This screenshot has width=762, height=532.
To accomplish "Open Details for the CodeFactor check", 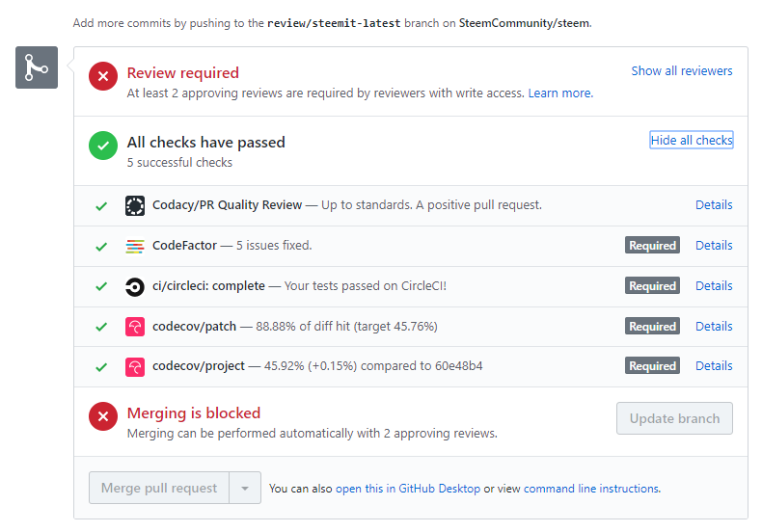I will [x=714, y=246].
